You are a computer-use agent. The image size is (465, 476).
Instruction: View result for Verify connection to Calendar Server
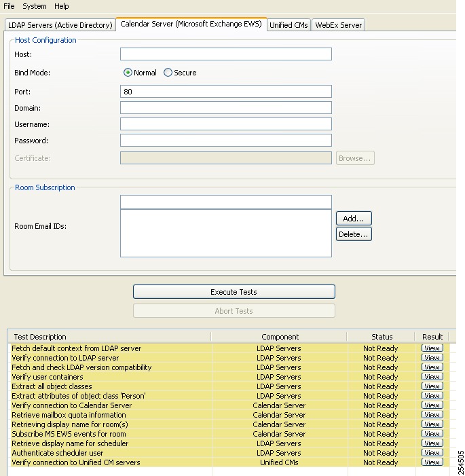click(432, 405)
